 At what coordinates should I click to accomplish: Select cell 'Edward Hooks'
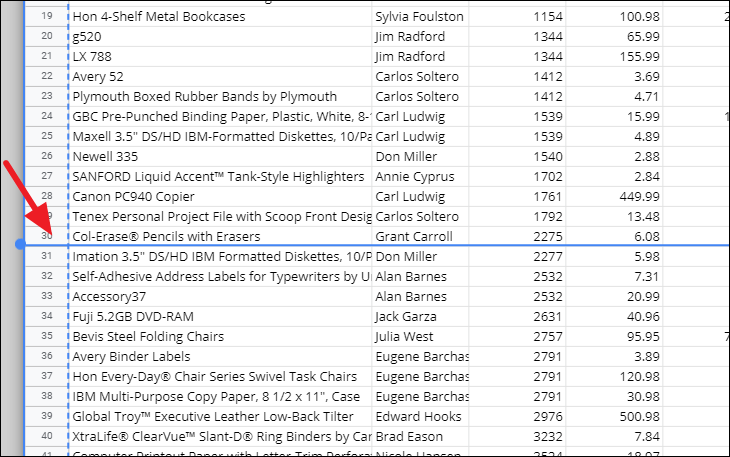point(420,417)
